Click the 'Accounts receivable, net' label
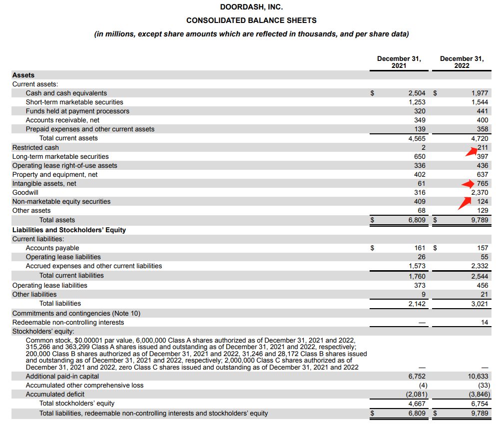Screen dimensions: 504x424 62,120
